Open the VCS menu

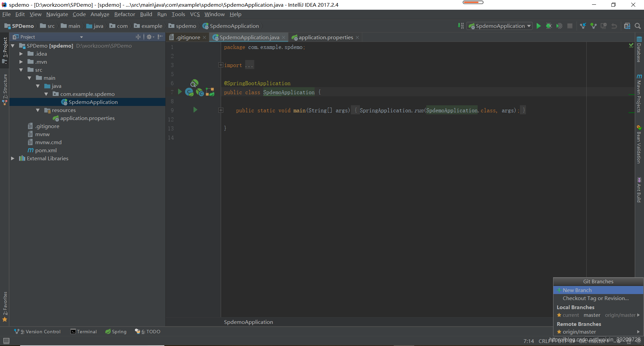tap(195, 14)
